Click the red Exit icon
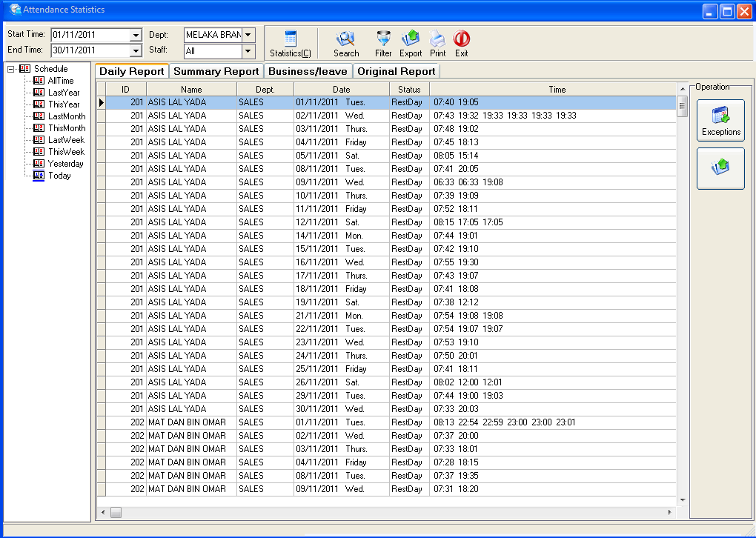This screenshot has height=538, width=756. click(462, 38)
